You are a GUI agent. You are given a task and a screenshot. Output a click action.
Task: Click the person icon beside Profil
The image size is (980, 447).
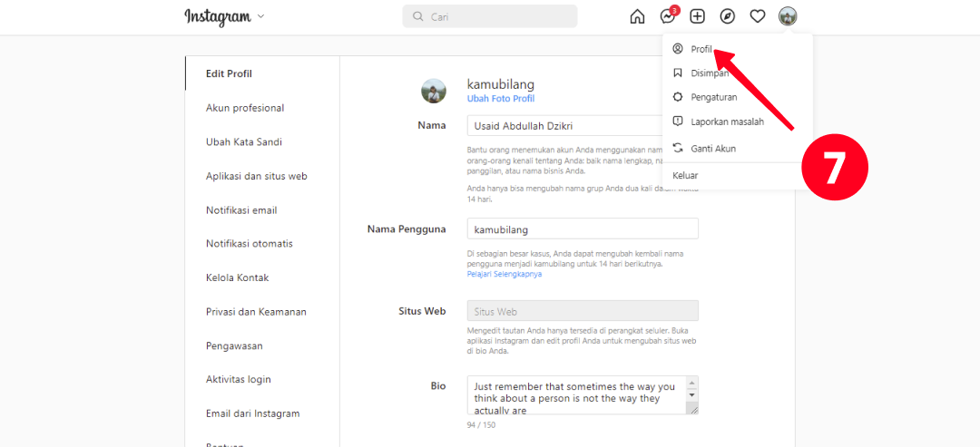678,49
